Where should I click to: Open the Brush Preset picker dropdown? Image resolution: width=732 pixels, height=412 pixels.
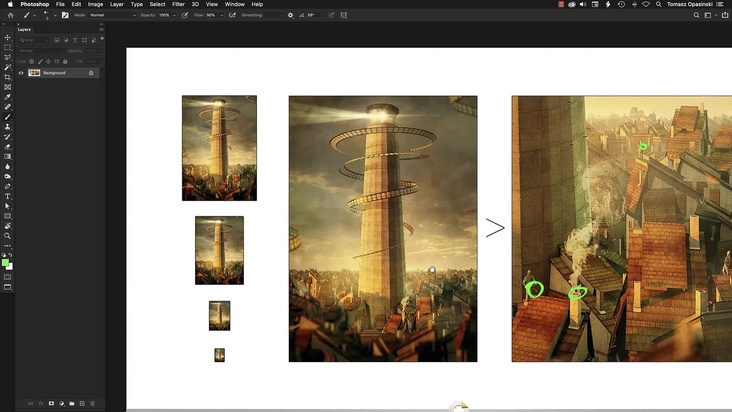pos(55,15)
